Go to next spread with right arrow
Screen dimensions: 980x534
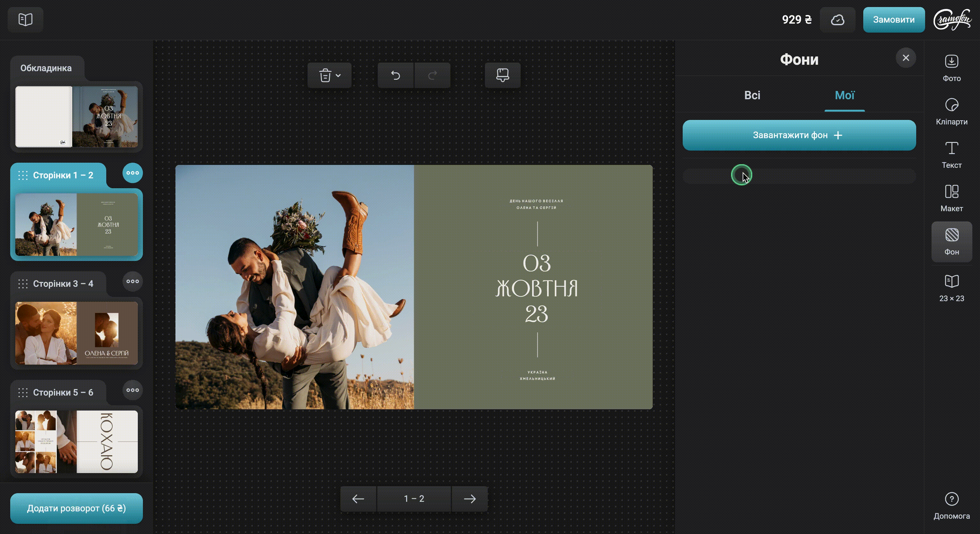pos(470,499)
